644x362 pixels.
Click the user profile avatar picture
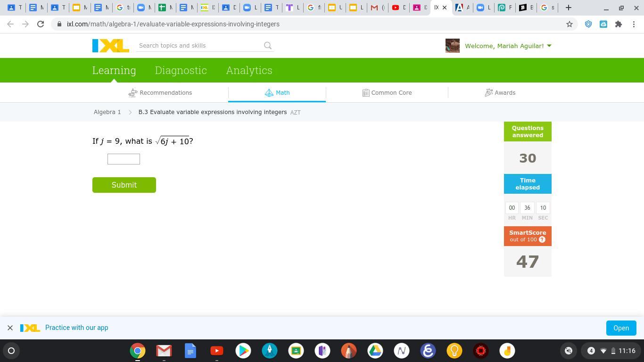pos(453,46)
